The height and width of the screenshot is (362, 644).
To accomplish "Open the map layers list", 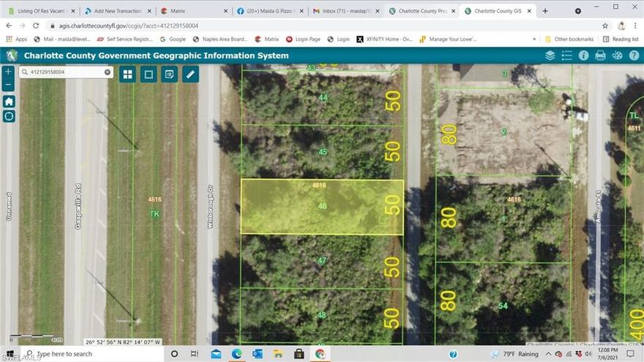I will [x=550, y=56].
